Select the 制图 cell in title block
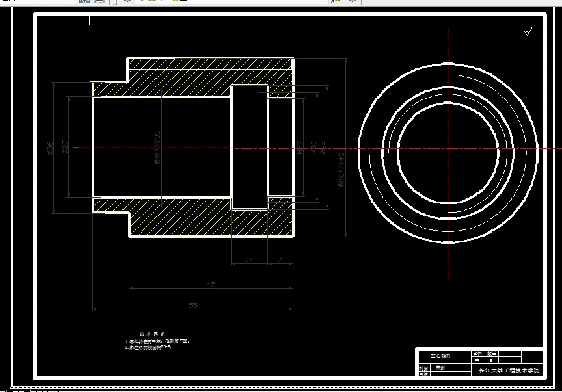The image size is (562, 392). coord(423,369)
